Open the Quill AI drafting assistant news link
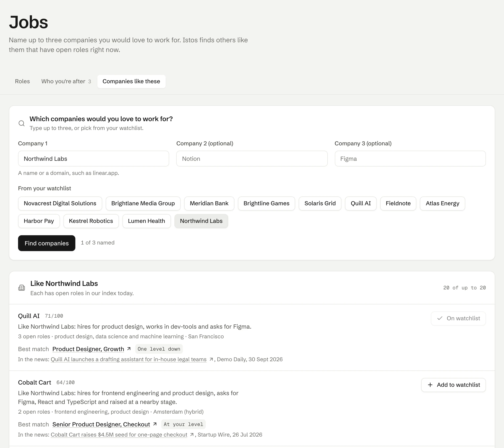Viewport: 504px width, 448px height. [129, 359]
